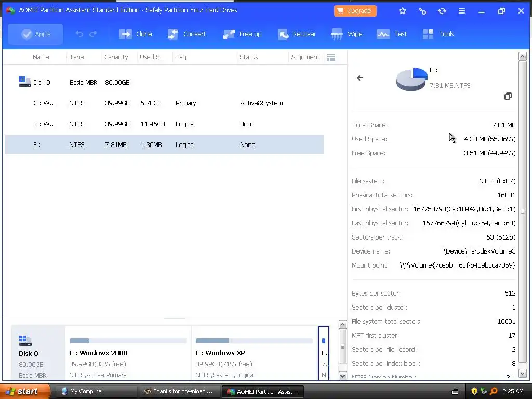Image resolution: width=532 pixels, height=399 pixels.
Task: Click the details panel scrollbar thumb
Action: tap(523, 212)
